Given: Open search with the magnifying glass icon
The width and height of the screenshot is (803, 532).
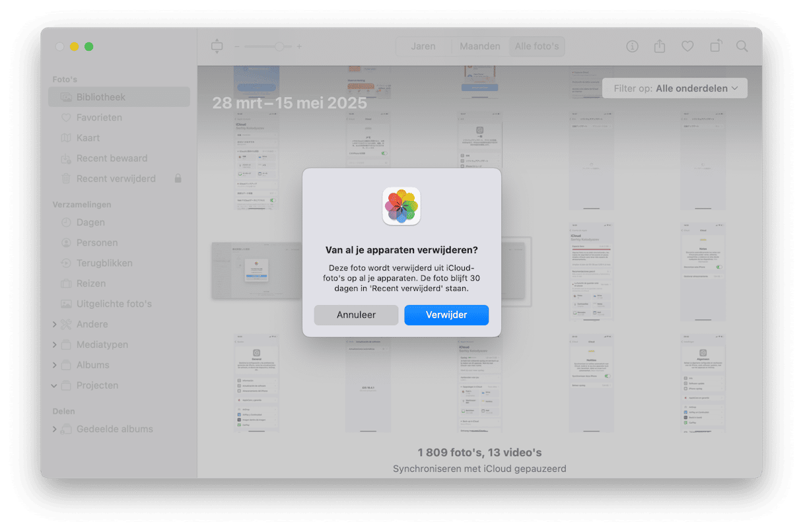Looking at the screenshot, I should (742, 46).
